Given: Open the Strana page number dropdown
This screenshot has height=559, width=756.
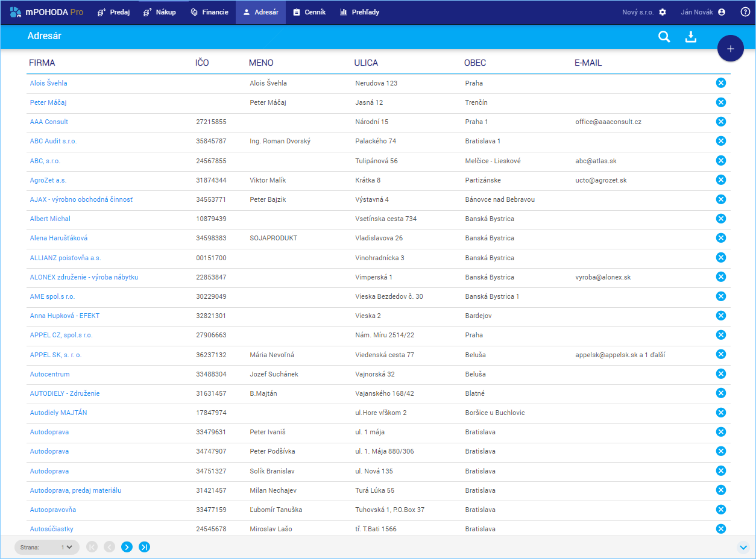Looking at the screenshot, I should click(x=47, y=547).
